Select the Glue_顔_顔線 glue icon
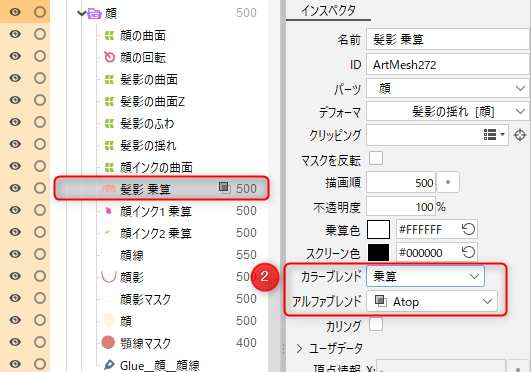The width and height of the screenshot is (531, 372). 109,365
